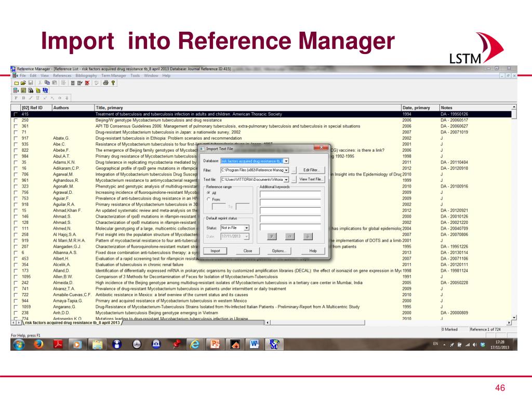Viewport: 532px width, 399px height.
Task: Open Internet Explorer from the taskbar
Action: click(x=194, y=344)
